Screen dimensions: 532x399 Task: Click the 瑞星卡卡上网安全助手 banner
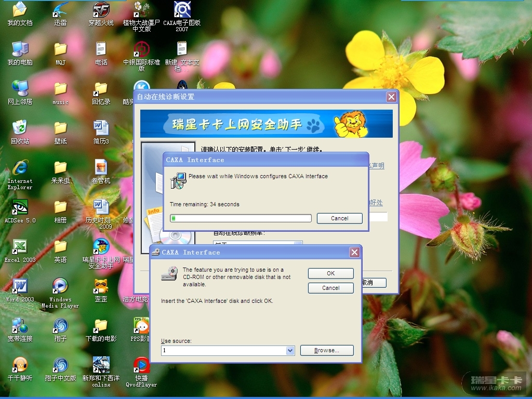(x=267, y=124)
